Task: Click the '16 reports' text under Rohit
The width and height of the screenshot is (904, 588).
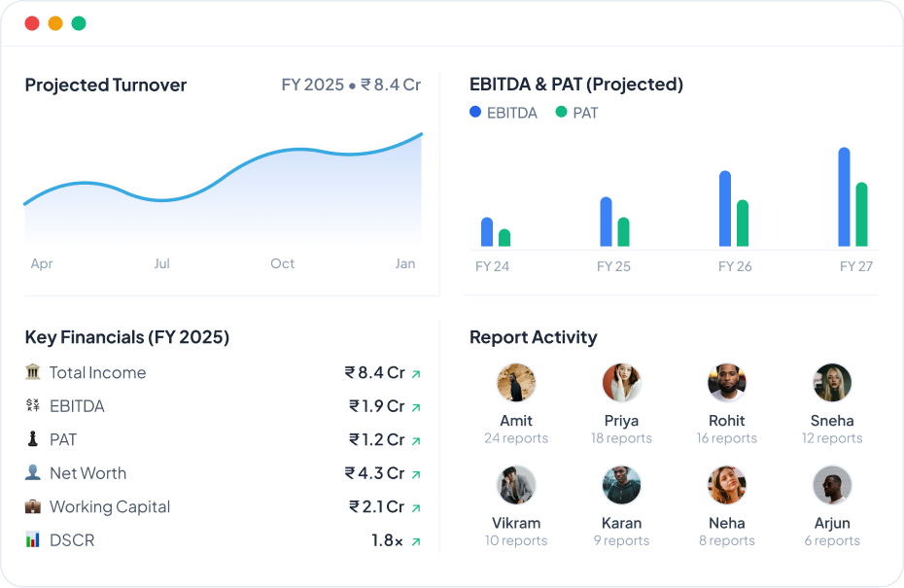Action: (727, 438)
